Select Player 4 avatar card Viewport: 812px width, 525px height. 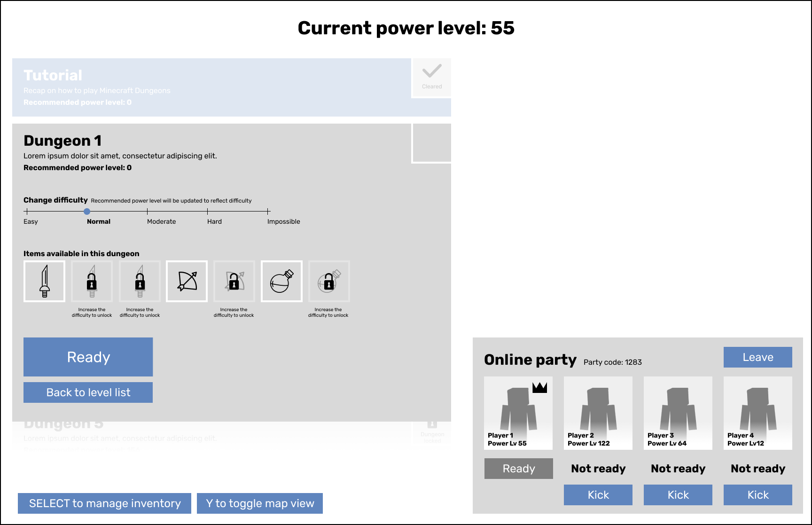(x=758, y=413)
